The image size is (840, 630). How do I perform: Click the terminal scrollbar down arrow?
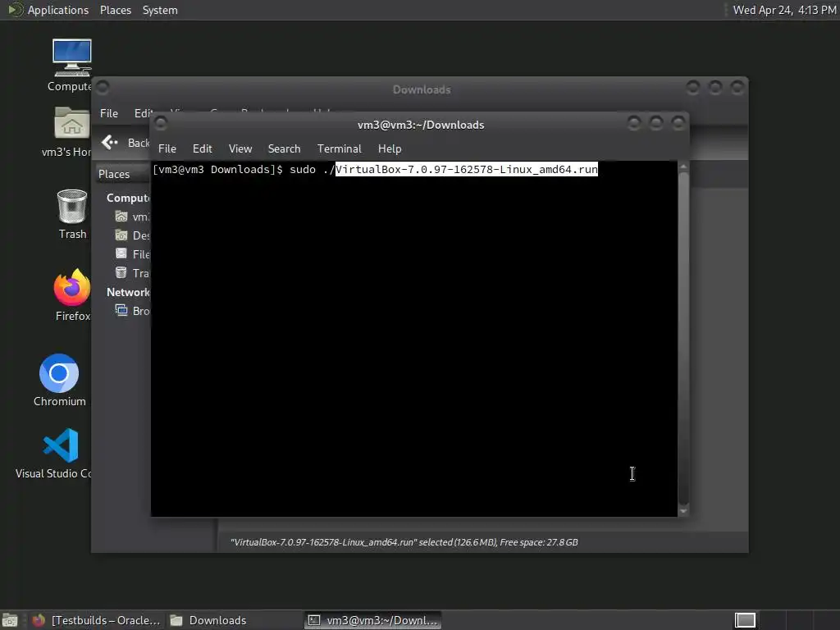[683, 512]
